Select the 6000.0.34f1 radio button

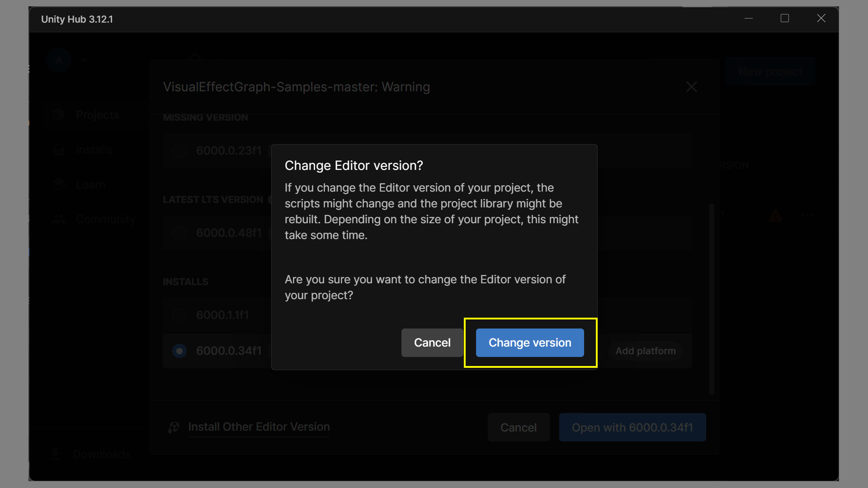click(179, 351)
